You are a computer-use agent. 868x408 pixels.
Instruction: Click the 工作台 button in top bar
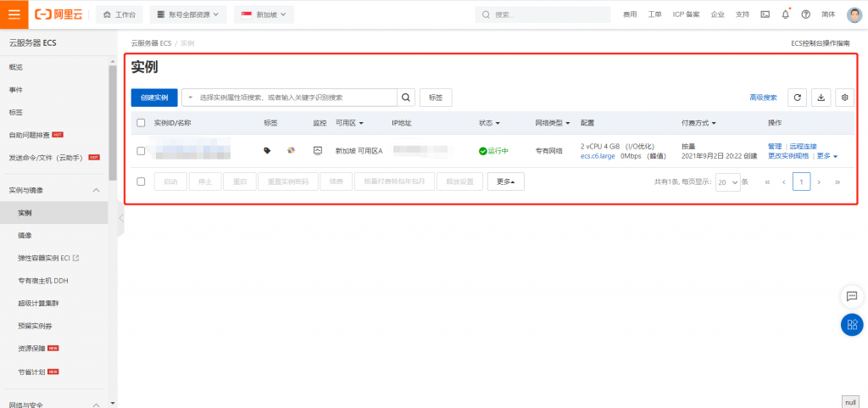pos(119,15)
